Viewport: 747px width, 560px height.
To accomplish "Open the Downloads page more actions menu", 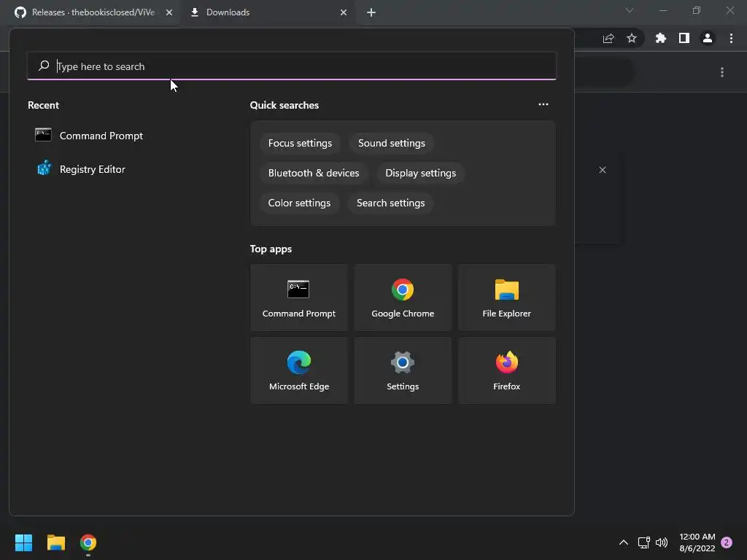I will [x=721, y=72].
